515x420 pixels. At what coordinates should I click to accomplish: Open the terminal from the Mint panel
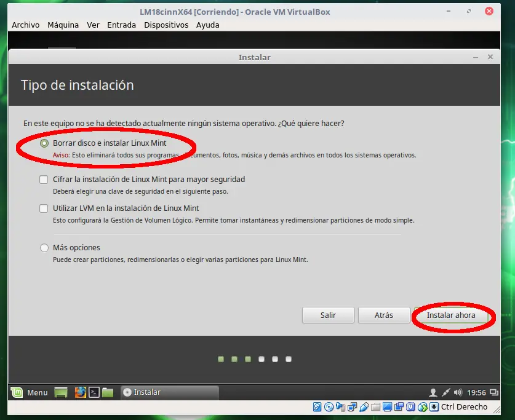(x=94, y=392)
